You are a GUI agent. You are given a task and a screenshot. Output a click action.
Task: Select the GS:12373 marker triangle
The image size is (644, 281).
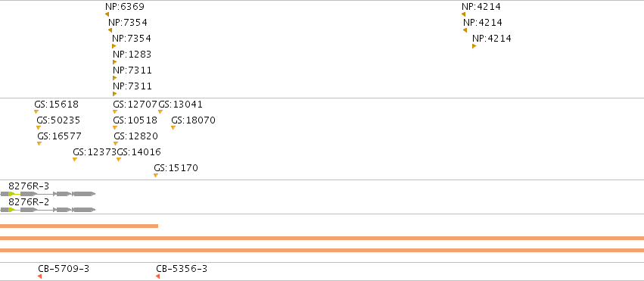75,159
